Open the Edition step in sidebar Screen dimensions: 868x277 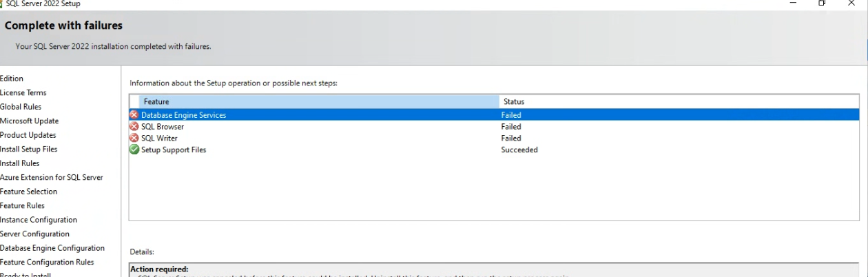12,79
